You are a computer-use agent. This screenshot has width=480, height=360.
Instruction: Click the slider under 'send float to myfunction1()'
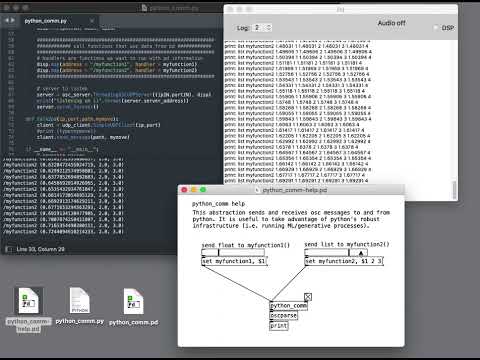point(233,252)
